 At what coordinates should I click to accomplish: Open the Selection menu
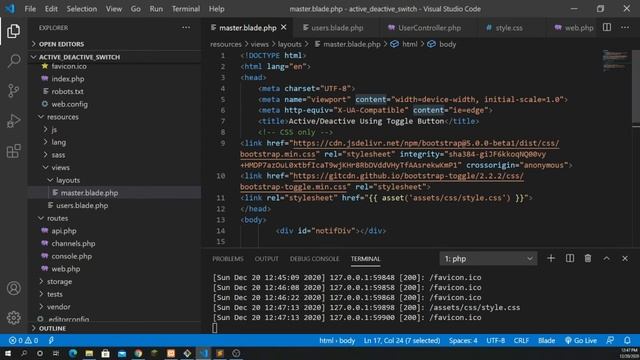(82, 9)
